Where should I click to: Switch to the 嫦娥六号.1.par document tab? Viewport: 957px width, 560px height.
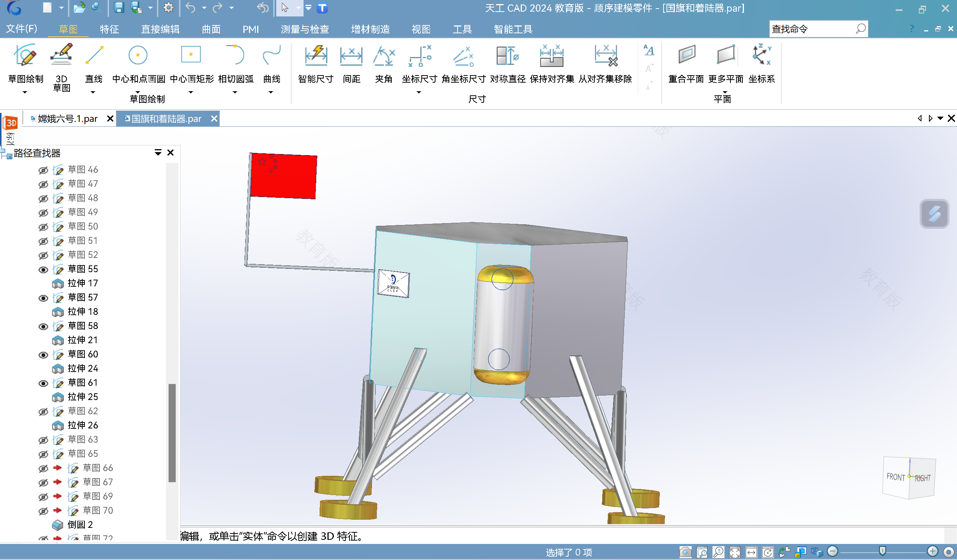tap(67, 119)
